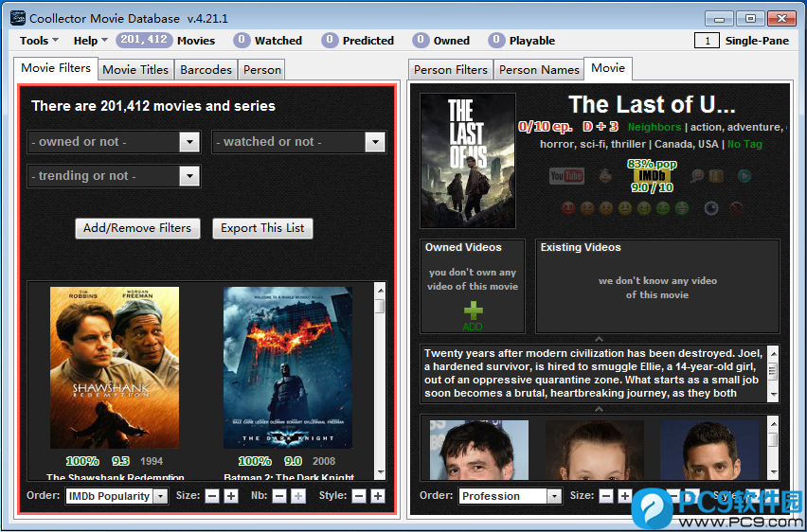
Task: Switch to the Person Filters tab
Action: coord(450,69)
